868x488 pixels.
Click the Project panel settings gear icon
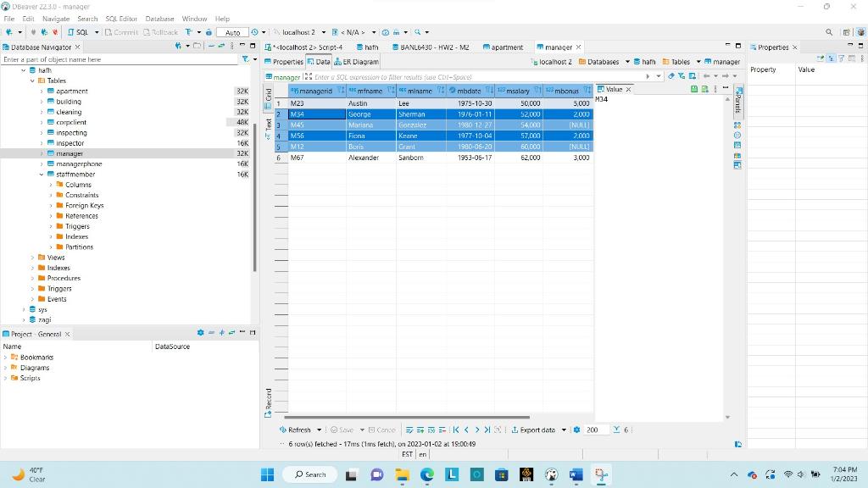tap(200, 332)
